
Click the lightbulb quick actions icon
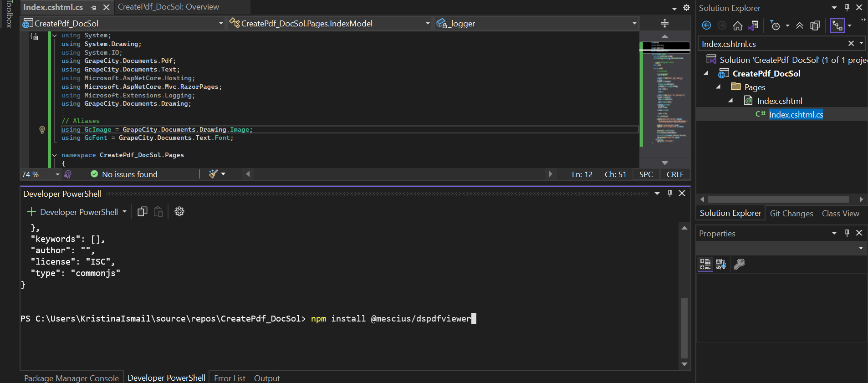(42, 130)
